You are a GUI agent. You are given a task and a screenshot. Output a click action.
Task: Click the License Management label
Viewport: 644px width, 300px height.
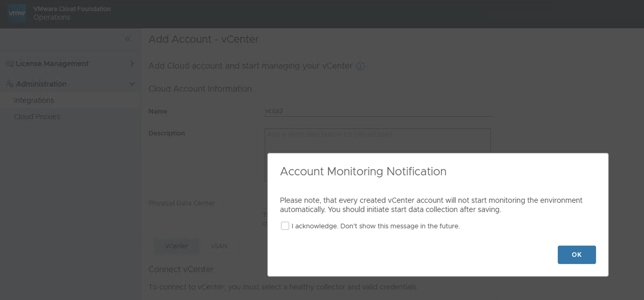click(52, 64)
